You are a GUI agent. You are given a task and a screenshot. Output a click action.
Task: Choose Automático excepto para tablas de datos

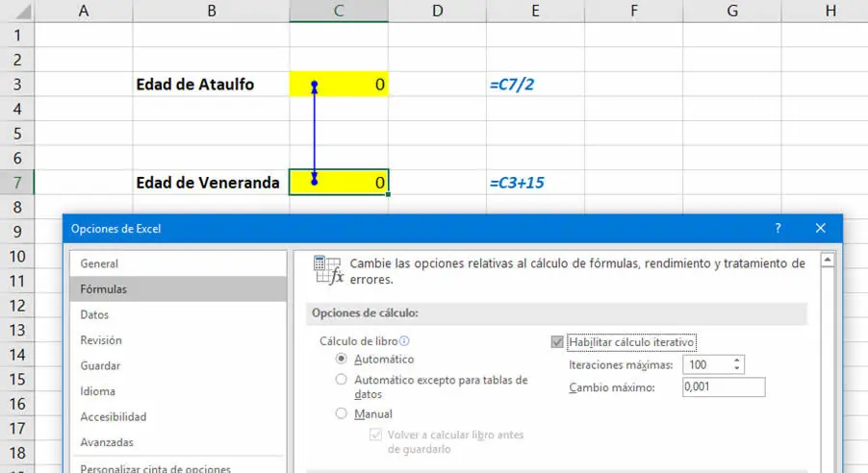coord(342,380)
